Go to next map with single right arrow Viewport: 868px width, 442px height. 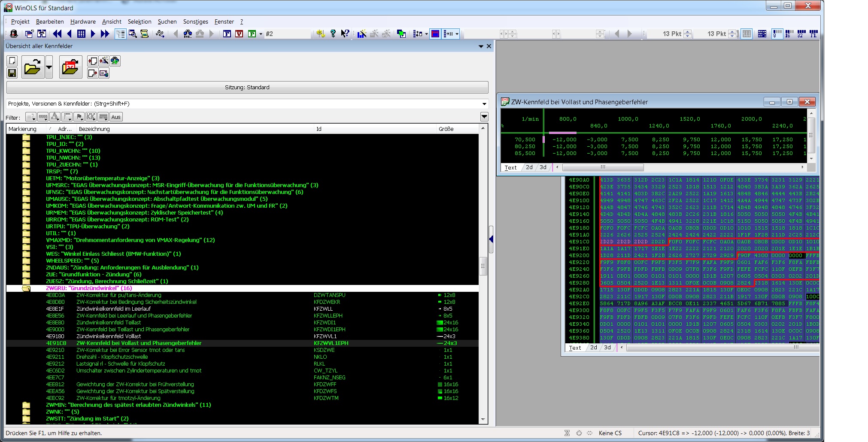coord(93,33)
